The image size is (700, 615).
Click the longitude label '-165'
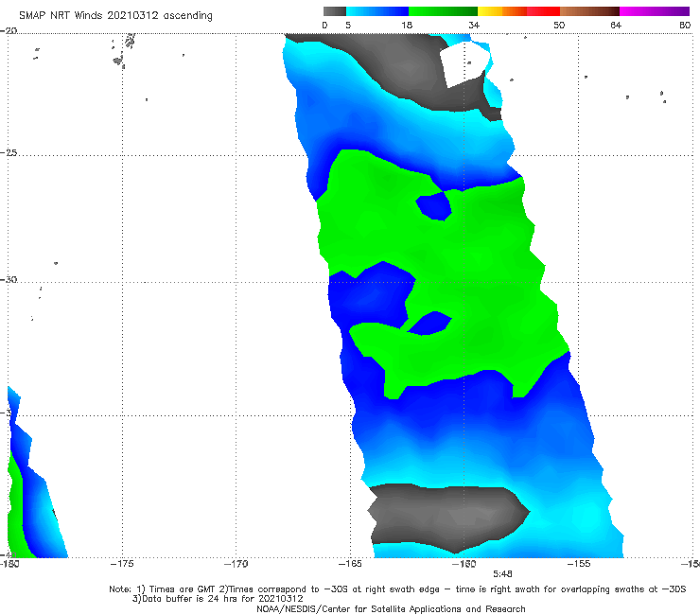[350, 564]
